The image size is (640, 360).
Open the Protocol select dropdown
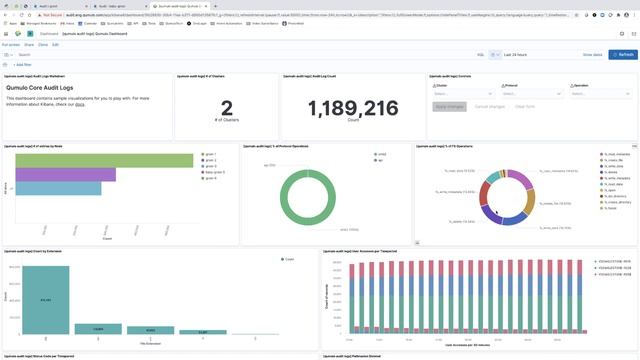532,94
